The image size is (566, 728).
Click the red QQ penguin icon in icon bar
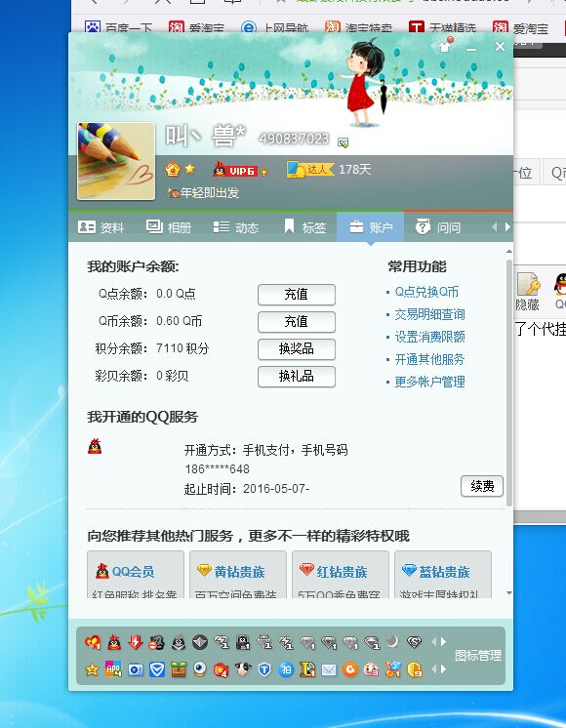(x=114, y=642)
